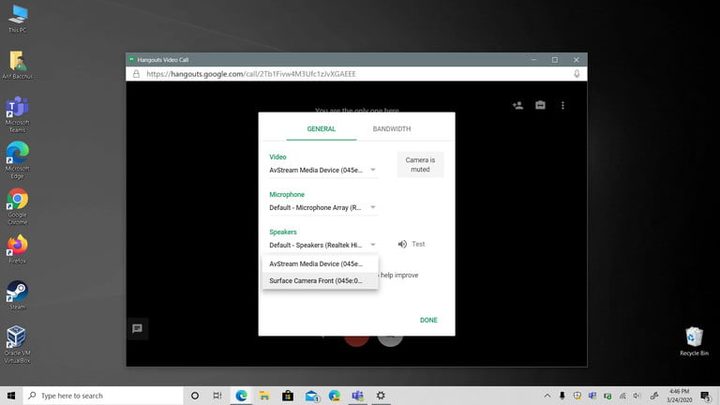Image resolution: width=720 pixels, height=405 pixels.
Task: Switch to the GENERAL tab
Action: (x=321, y=129)
